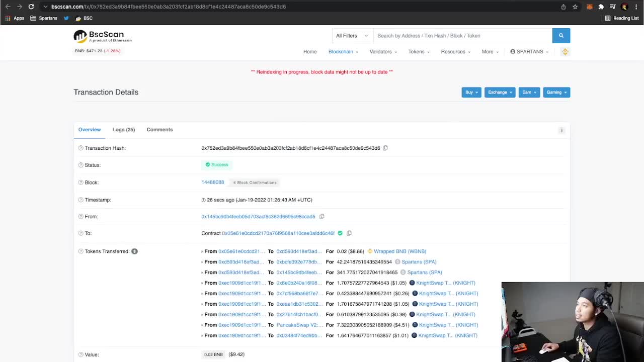Open the Gaming dropdown button
The height and width of the screenshot is (362, 644).
(x=556, y=93)
